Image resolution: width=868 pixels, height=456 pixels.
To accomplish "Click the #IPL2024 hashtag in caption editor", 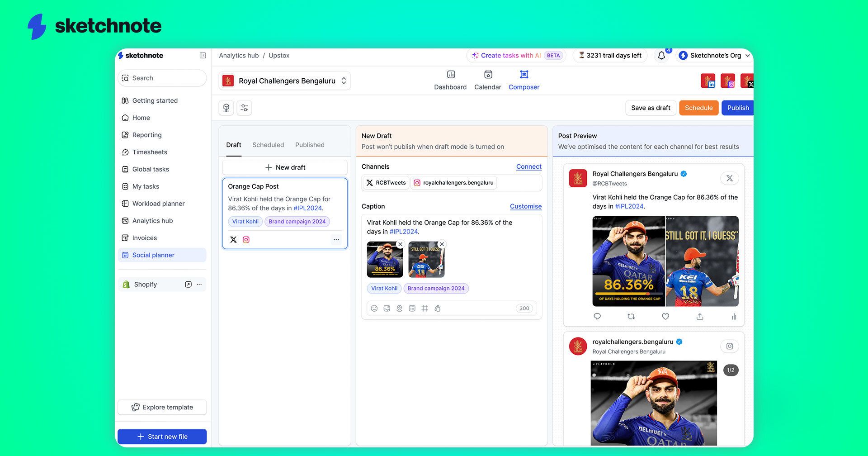I will [404, 232].
